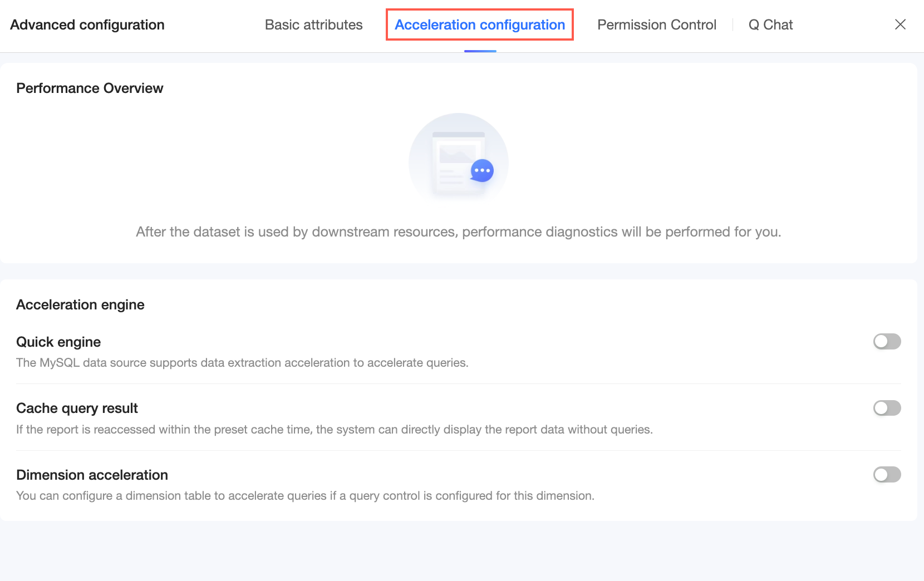
Task: Click the Cache query result label
Action: [x=77, y=408]
